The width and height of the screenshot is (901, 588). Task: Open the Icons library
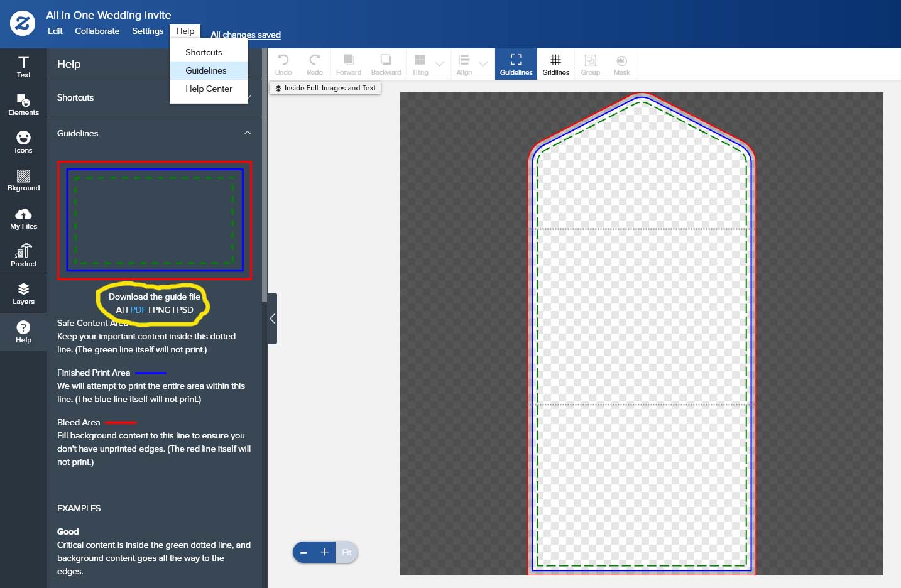pos(23,143)
